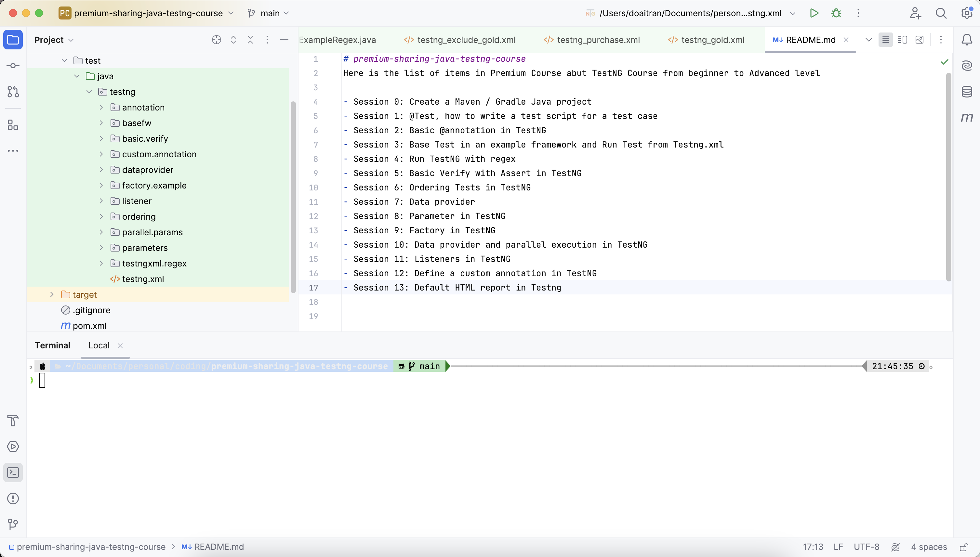This screenshot has width=980, height=557.
Task: Switch to markdown editor-only view
Action: point(885,40)
